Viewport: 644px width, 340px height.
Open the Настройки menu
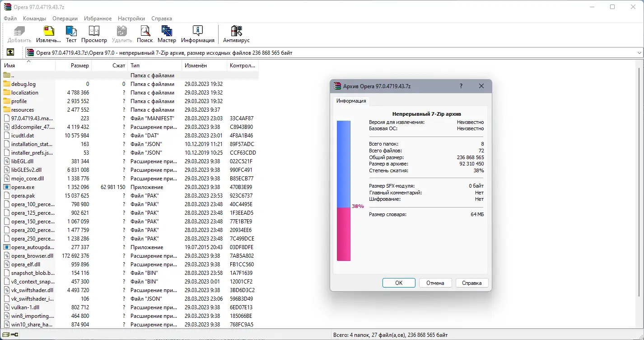coord(131,19)
